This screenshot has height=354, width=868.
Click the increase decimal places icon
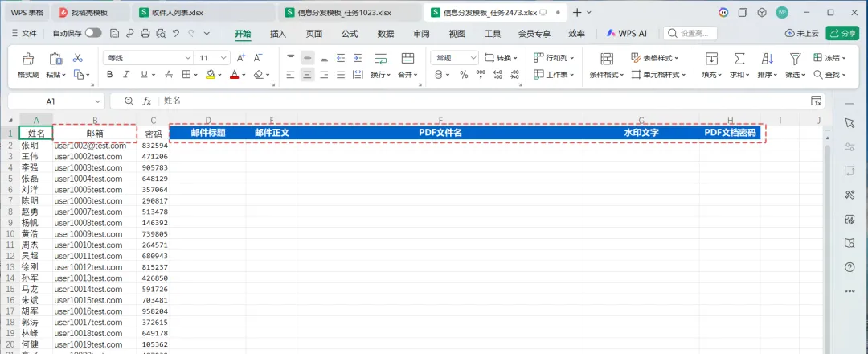497,74
